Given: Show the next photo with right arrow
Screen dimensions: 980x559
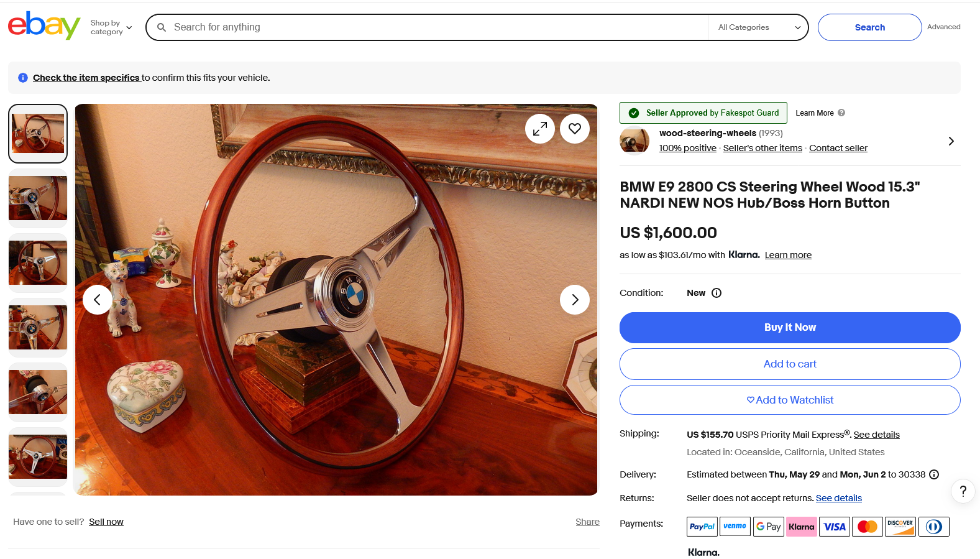Looking at the screenshot, I should [x=575, y=300].
